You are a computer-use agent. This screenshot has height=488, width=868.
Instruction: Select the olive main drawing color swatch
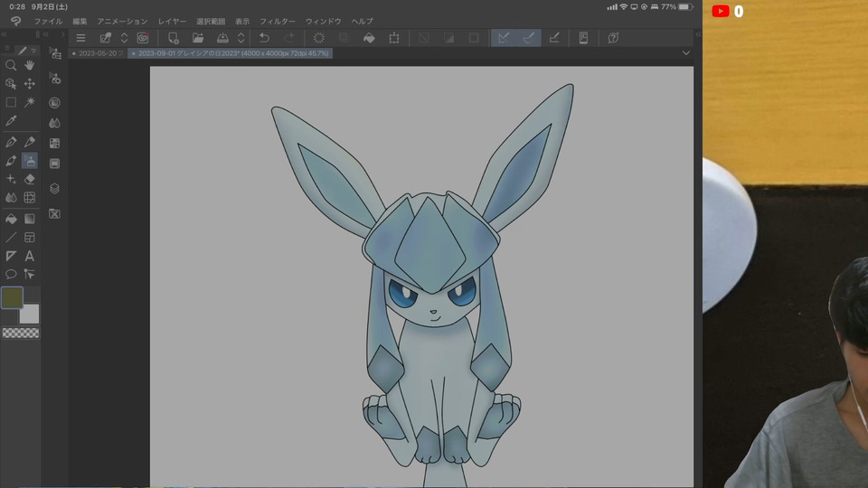[12, 297]
